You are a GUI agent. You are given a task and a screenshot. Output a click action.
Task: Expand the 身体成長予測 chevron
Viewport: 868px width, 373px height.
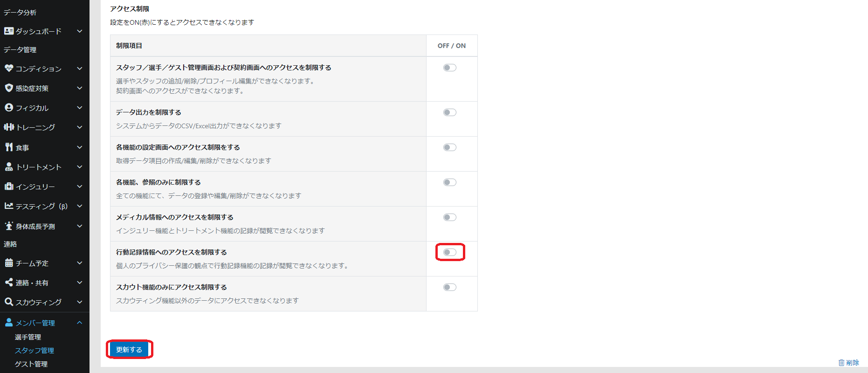[80, 226]
